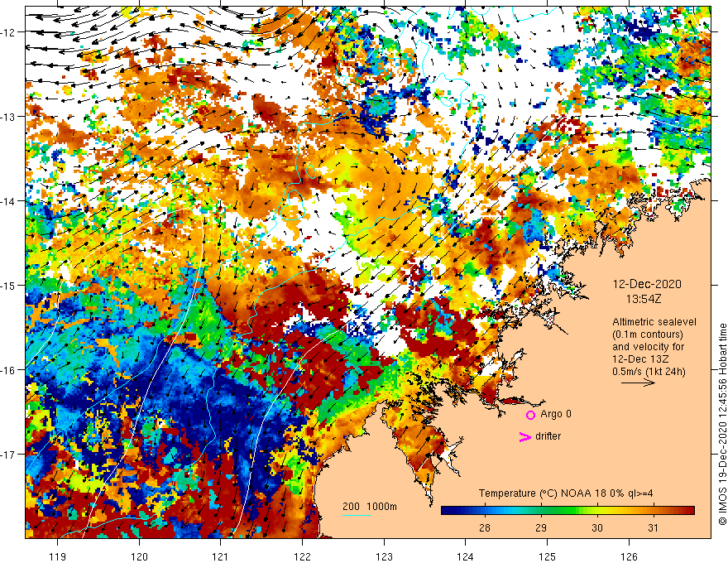Click the 'drifter' legend label

tap(548, 436)
